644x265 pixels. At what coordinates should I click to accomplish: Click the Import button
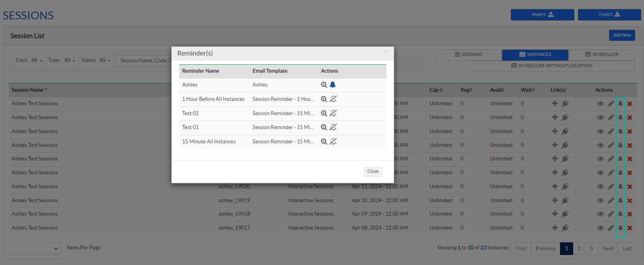click(542, 14)
